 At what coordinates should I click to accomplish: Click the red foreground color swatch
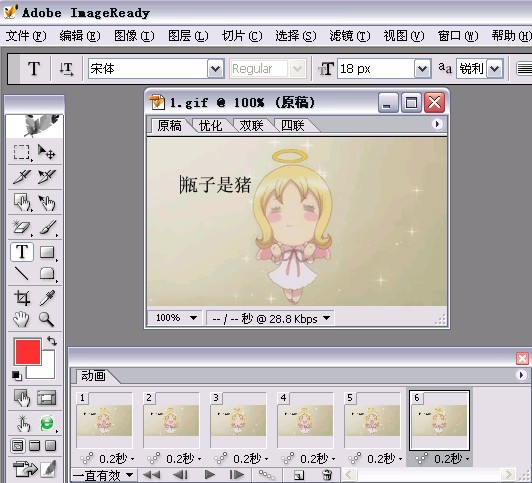pos(28,351)
